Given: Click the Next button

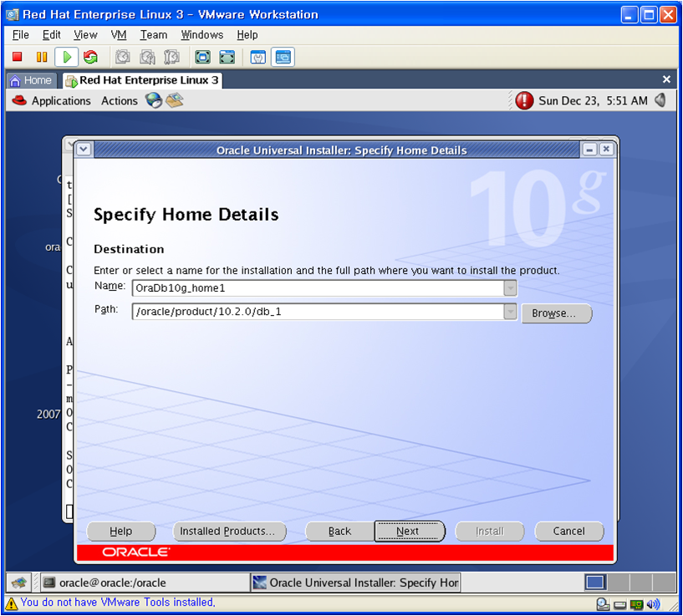Looking at the screenshot, I should [x=410, y=531].
